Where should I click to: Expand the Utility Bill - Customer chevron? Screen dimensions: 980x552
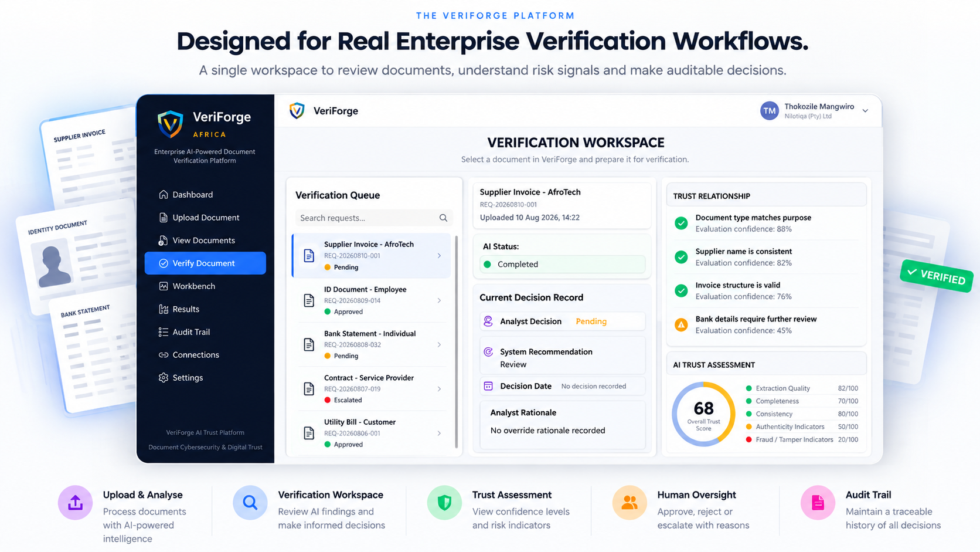pos(440,434)
